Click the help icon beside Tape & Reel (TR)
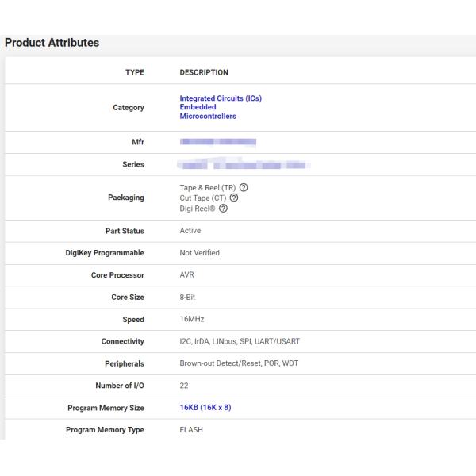The image size is (476, 476). (x=244, y=187)
